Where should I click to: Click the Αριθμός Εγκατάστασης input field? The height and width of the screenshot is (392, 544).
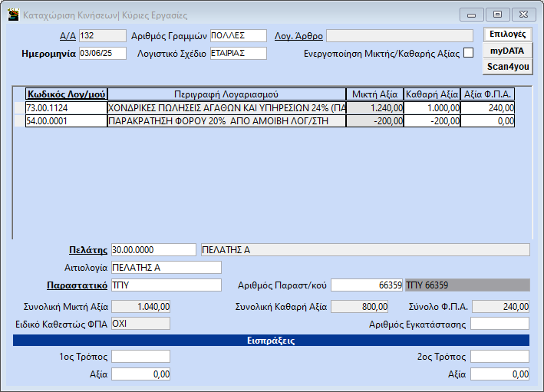500,324
